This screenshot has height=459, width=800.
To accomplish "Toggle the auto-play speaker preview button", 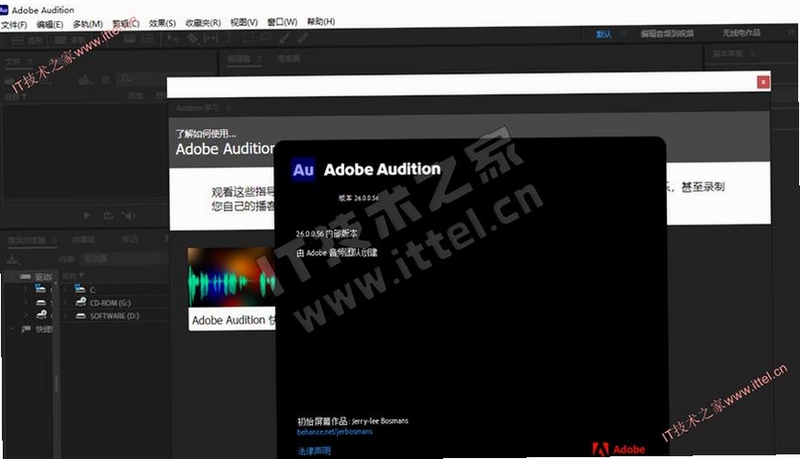I will (x=128, y=215).
